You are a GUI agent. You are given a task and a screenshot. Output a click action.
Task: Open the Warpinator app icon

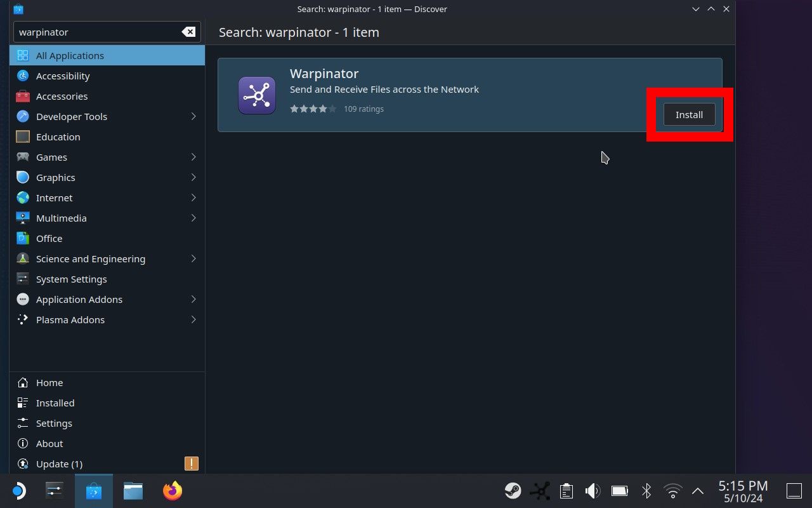pyautogui.click(x=257, y=95)
